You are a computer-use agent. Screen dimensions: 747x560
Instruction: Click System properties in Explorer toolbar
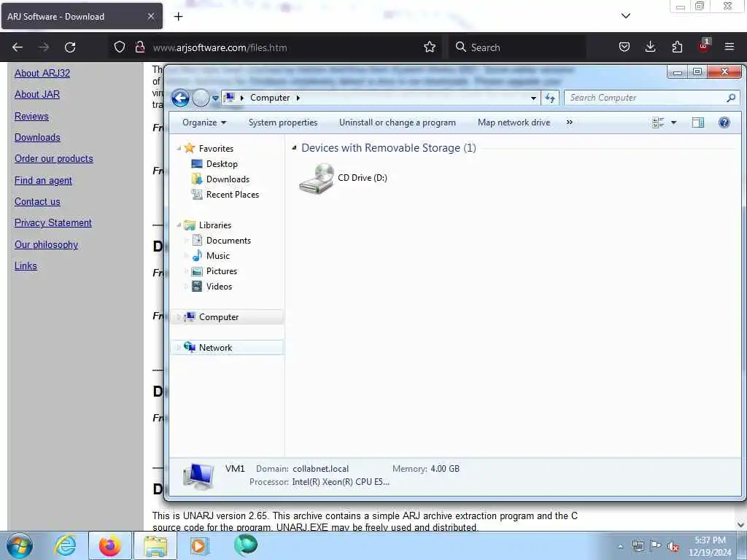pyautogui.click(x=283, y=122)
